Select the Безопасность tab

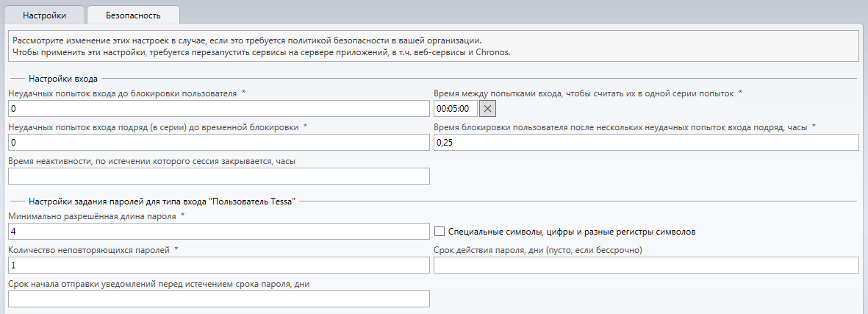(133, 15)
